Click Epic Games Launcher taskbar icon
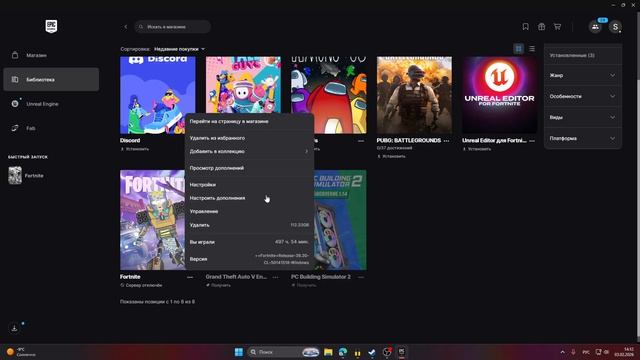This screenshot has height=360, width=640. (x=402, y=352)
